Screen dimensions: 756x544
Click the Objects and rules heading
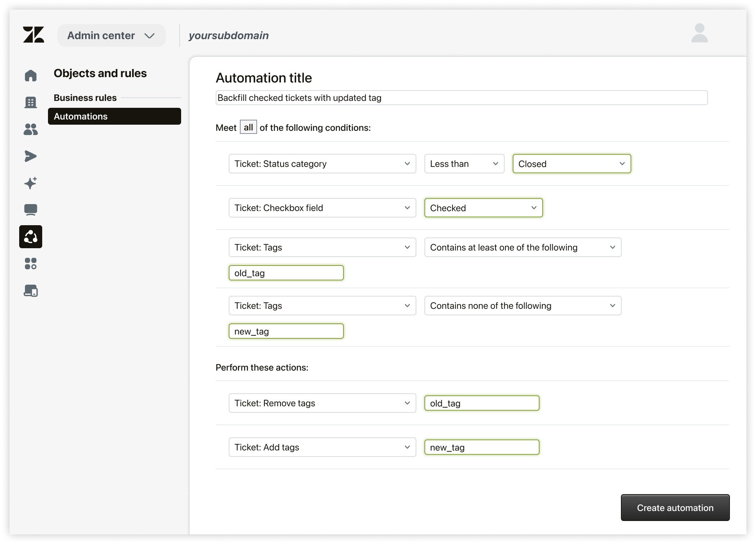click(x=100, y=73)
